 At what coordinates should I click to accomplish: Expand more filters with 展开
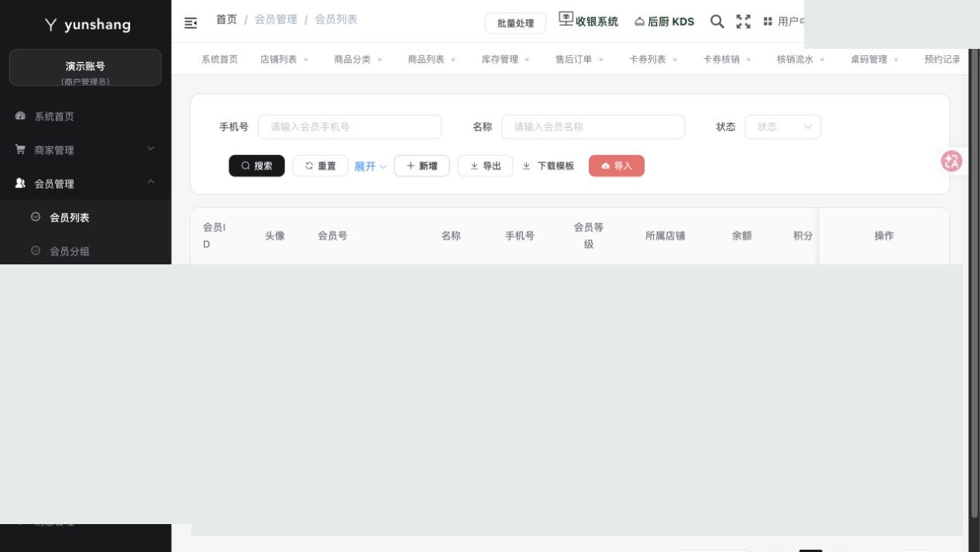click(x=370, y=167)
